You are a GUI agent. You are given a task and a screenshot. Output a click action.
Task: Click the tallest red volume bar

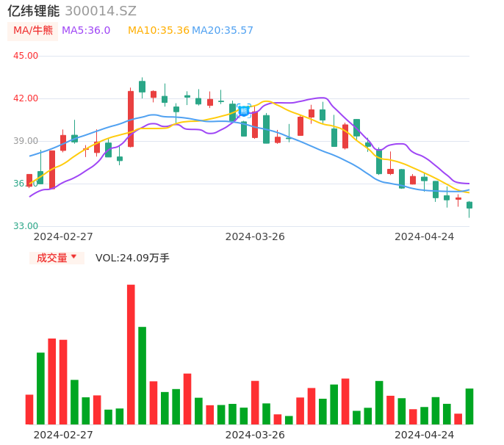pyautogui.click(x=131, y=354)
